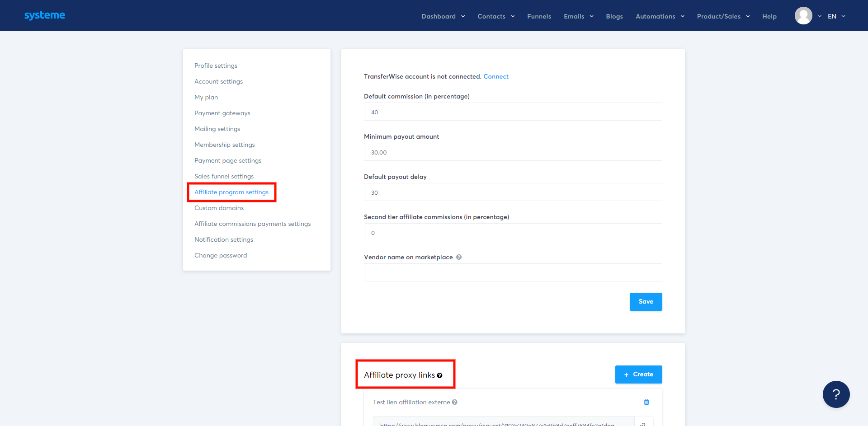This screenshot has height=426, width=868.
Task: Click the tooltip next to Test lien affiliation externe
Action: (454, 402)
